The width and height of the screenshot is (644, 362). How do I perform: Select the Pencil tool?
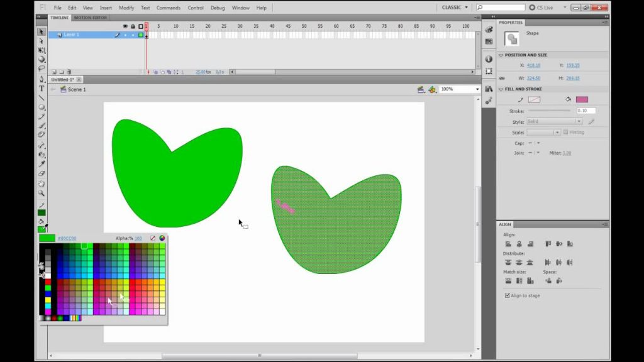42,116
